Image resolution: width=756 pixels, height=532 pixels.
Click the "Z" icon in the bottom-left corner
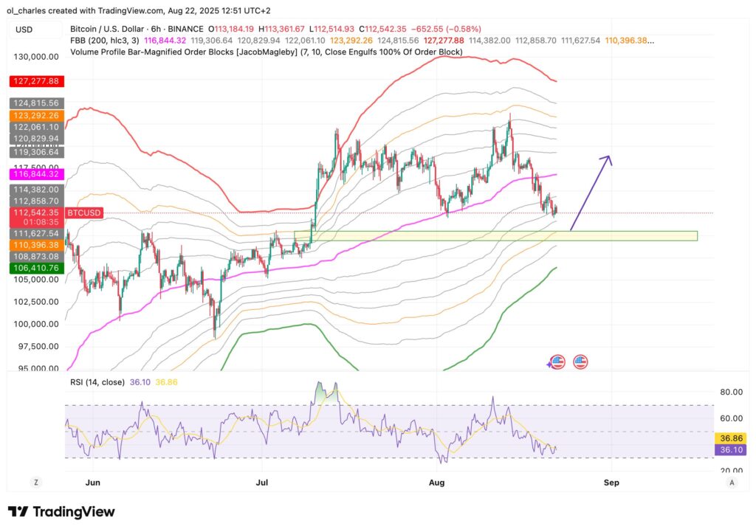[36, 482]
